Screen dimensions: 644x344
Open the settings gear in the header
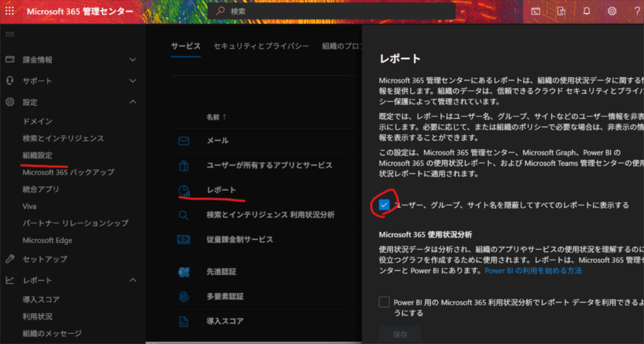612,11
